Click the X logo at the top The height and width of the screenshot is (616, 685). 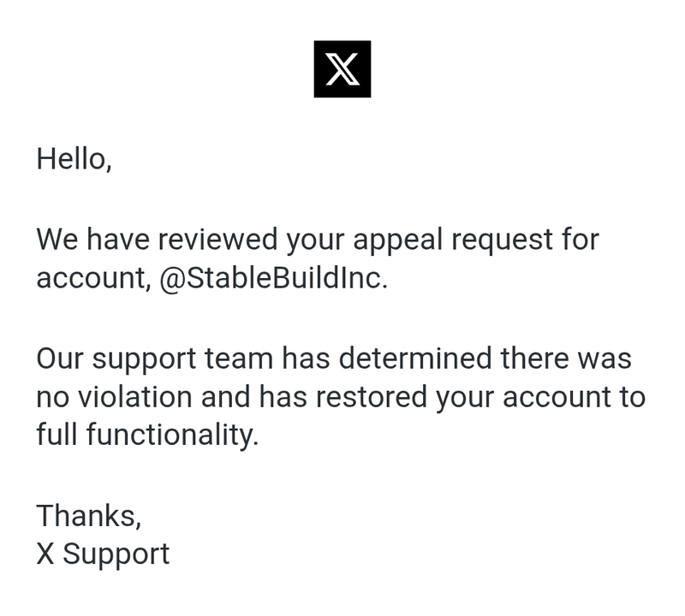tap(342, 69)
